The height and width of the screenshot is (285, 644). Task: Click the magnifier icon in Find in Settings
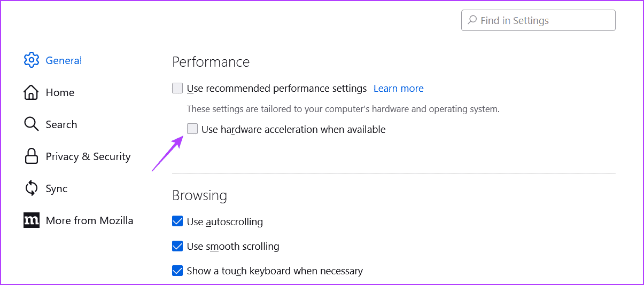472,20
